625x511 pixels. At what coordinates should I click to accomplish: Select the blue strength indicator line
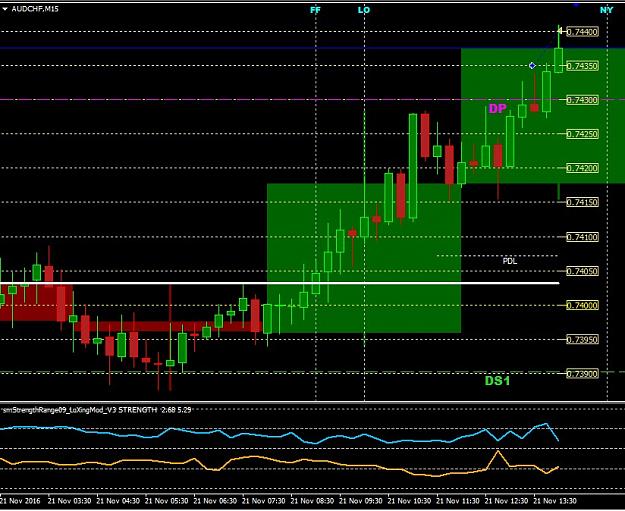[279, 434]
